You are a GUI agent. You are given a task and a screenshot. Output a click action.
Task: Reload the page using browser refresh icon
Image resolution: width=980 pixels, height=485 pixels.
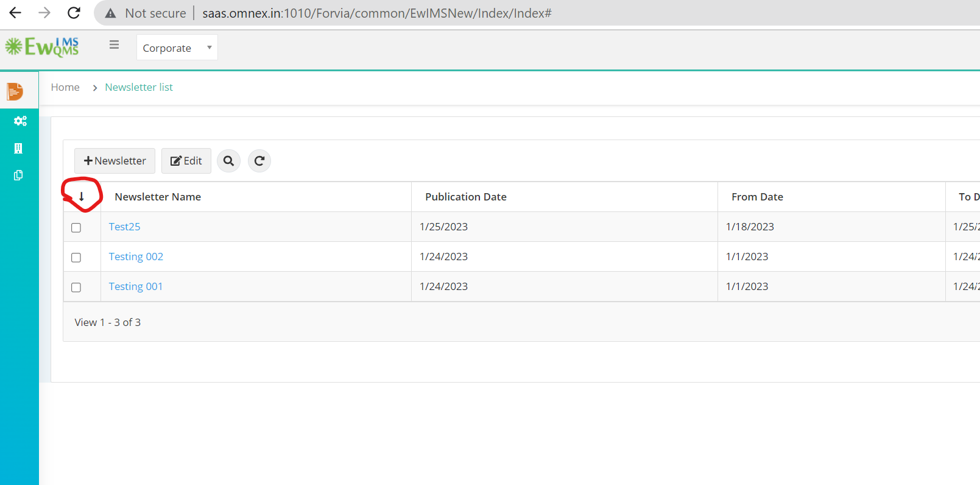[x=74, y=13]
